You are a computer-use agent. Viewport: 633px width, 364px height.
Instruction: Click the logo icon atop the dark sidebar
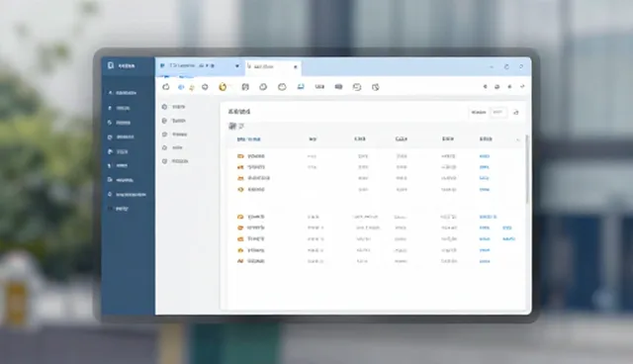point(111,65)
